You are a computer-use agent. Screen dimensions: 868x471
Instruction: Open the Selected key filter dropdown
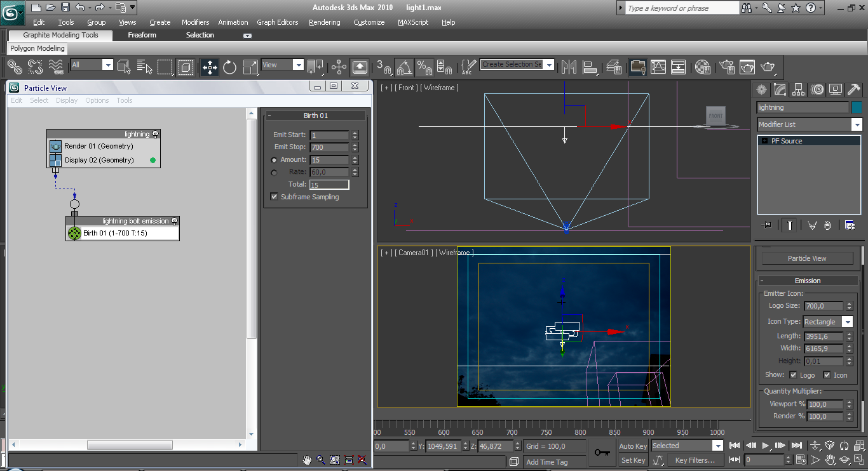click(718, 446)
